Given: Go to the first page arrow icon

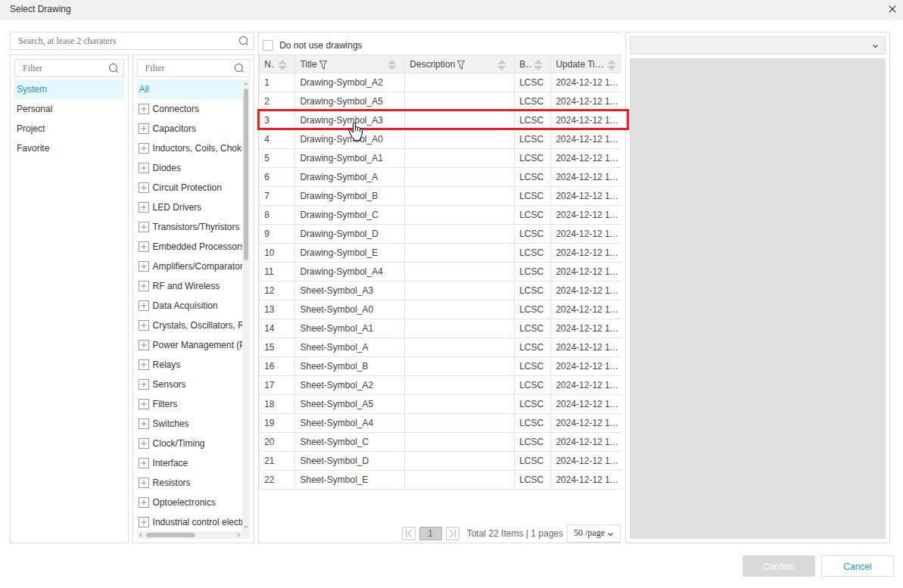Looking at the screenshot, I should pos(409,534).
